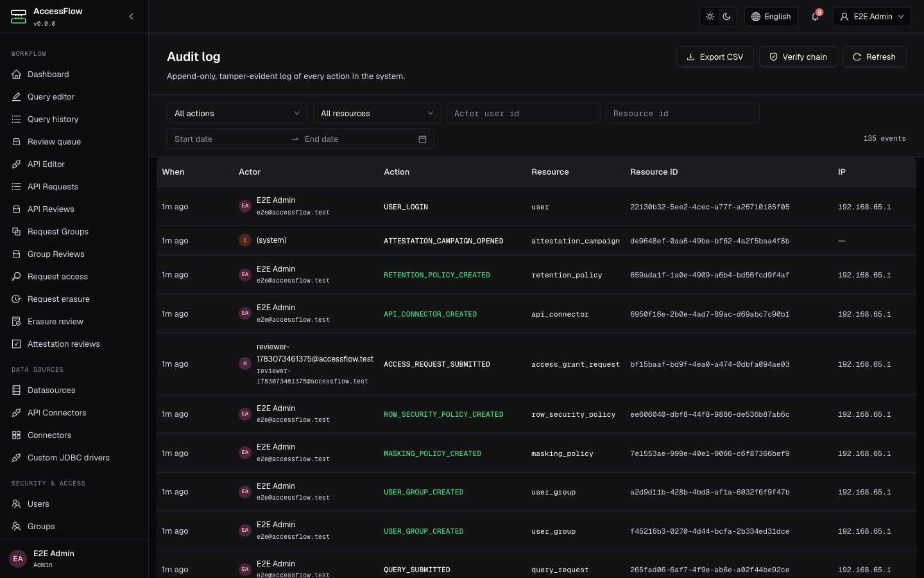Click resource ID starting with f45216b3
The height and width of the screenshot is (578, 924).
click(710, 531)
